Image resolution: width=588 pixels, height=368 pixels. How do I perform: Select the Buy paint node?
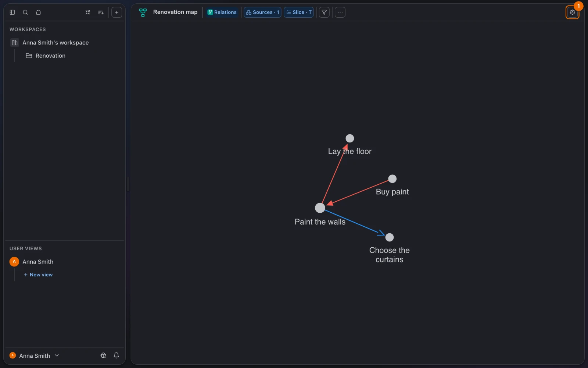point(392,179)
